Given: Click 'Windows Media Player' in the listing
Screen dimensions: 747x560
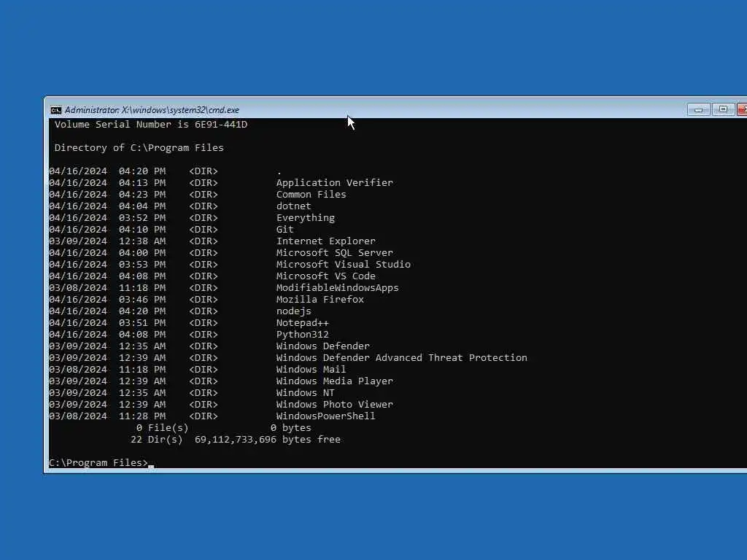Looking at the screenshot, I should point(334,381).
